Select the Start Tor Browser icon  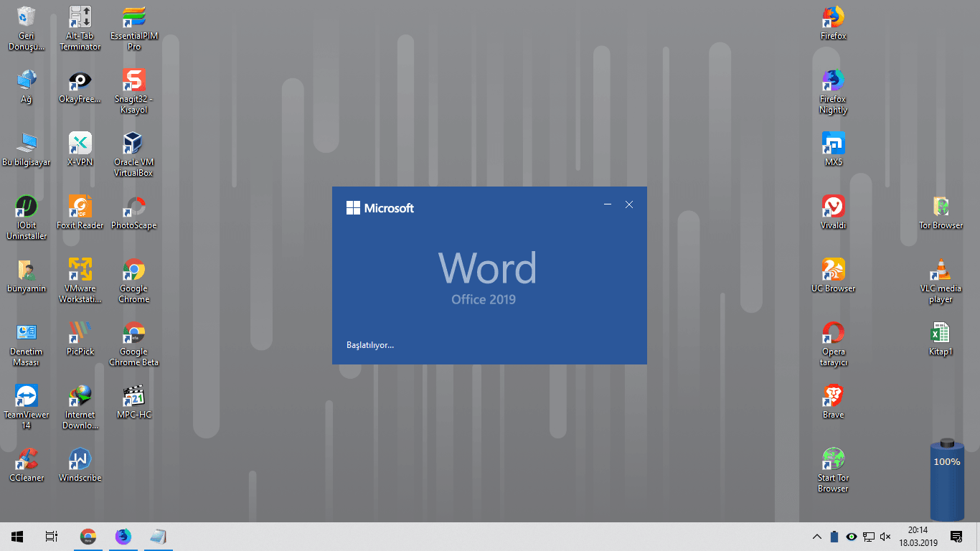pyautogui.click(x=833, y=471)
